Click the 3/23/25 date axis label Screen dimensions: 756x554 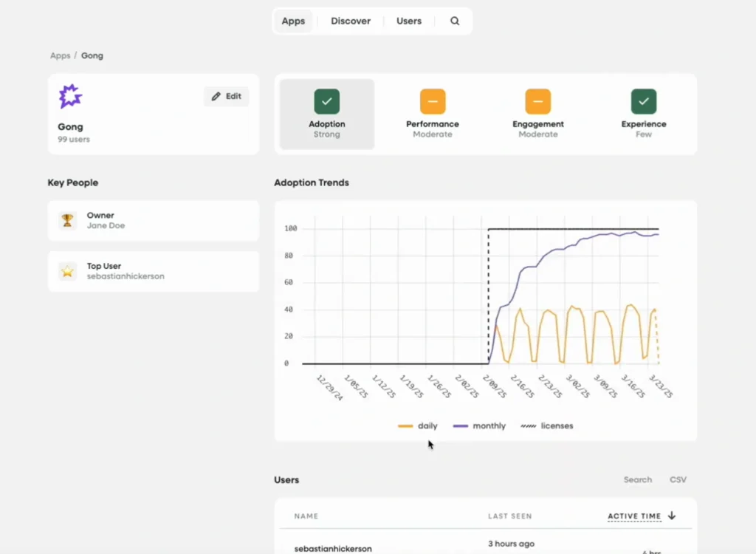pyautogui.click(x=661, y=386)
